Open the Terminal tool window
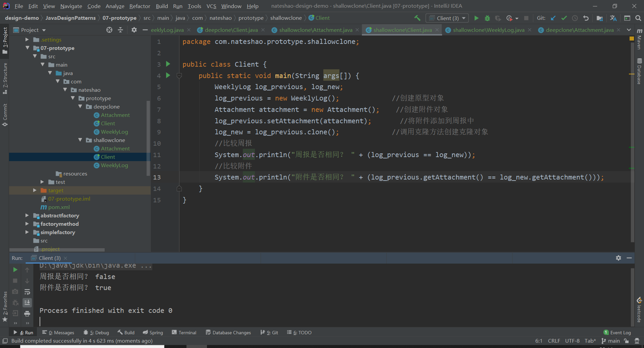Image resolution: width=644 pixels, height=348 pixels. (x=184, y=333)
